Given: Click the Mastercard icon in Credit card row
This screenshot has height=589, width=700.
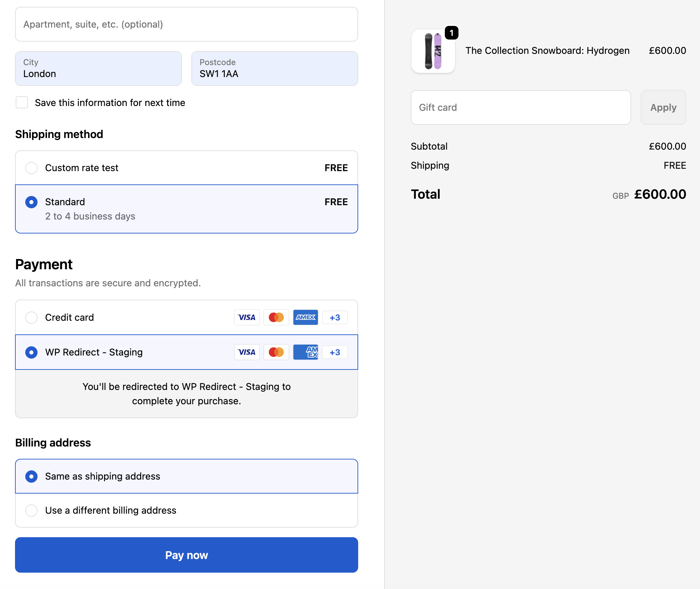Looking at the screenshot, I should click(276, 317).
